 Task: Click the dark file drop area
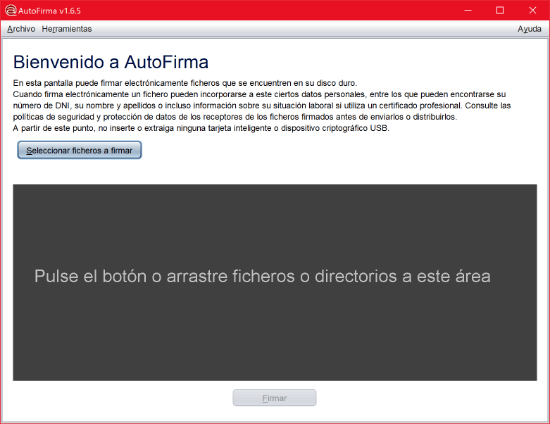point(275,282)
